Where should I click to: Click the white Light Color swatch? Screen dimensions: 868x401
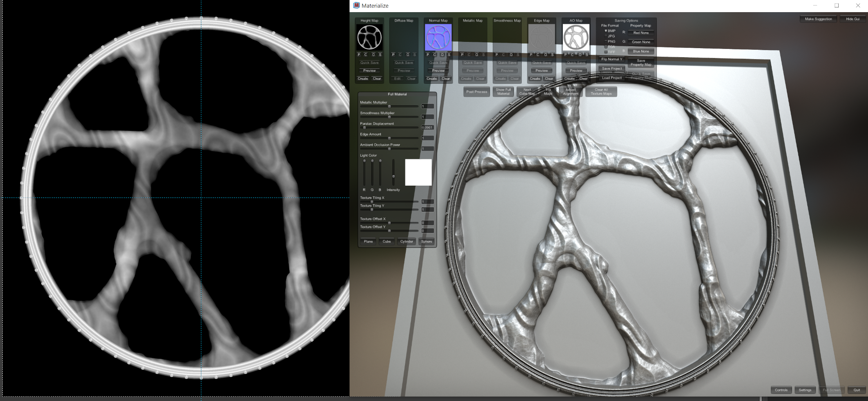coord(418,172)
